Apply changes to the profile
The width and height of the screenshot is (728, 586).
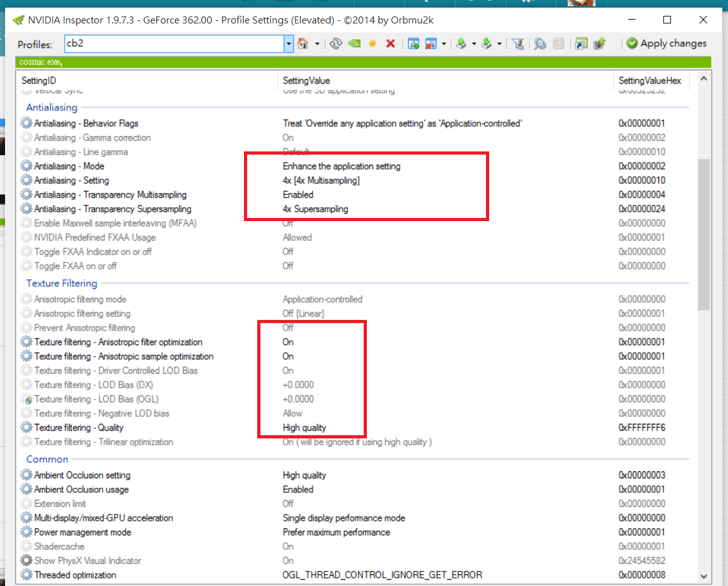pyautogui.click(x=667, y=43)
